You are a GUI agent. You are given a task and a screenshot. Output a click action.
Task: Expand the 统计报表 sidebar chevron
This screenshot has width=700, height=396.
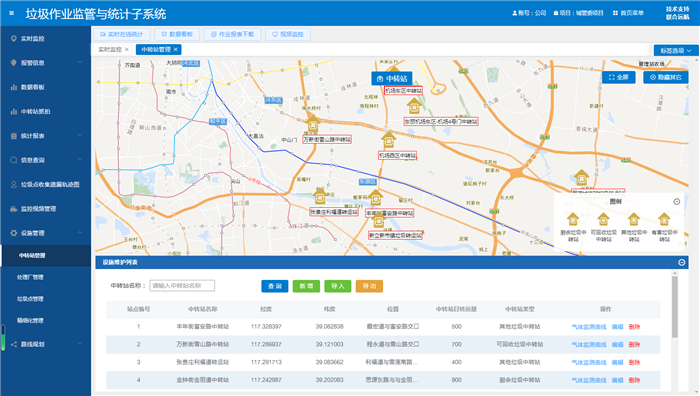(x=80, y=135)
